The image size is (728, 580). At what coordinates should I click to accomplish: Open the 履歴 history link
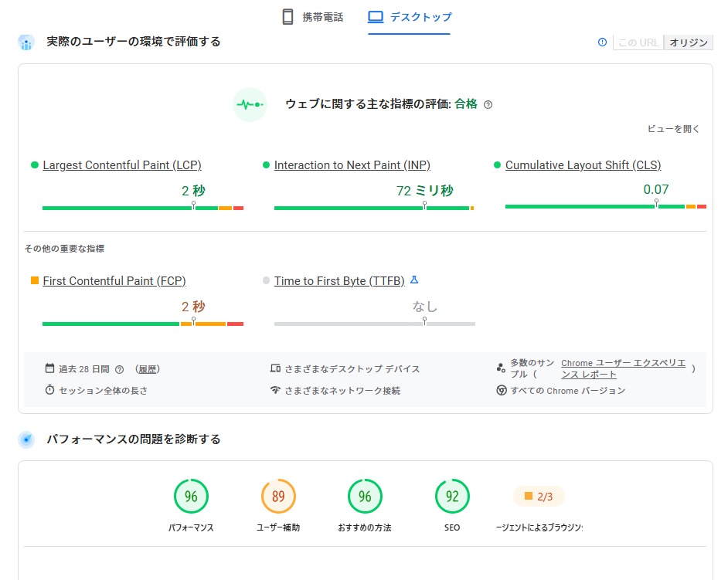[148, 369]
